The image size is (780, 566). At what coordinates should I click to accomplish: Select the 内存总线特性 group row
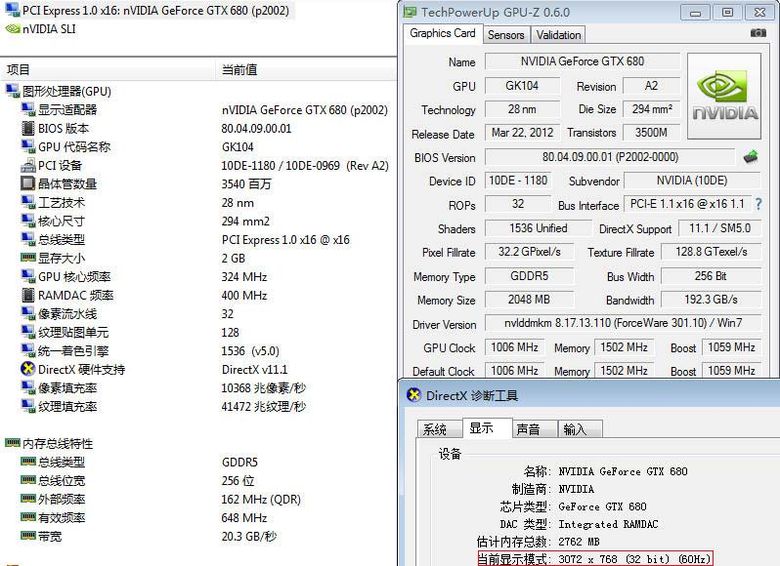56,444
